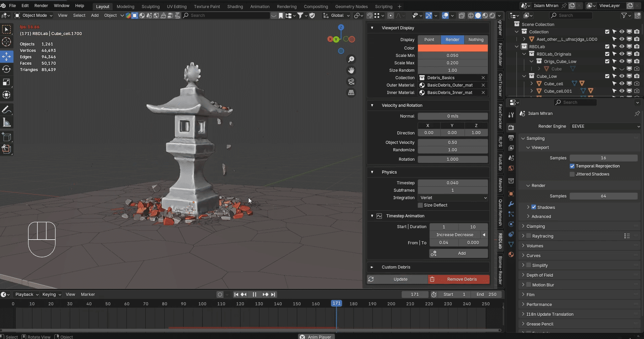Clear the Debris_Basics collection field
This screenshot has height=339, width=644.
[483, 78]
